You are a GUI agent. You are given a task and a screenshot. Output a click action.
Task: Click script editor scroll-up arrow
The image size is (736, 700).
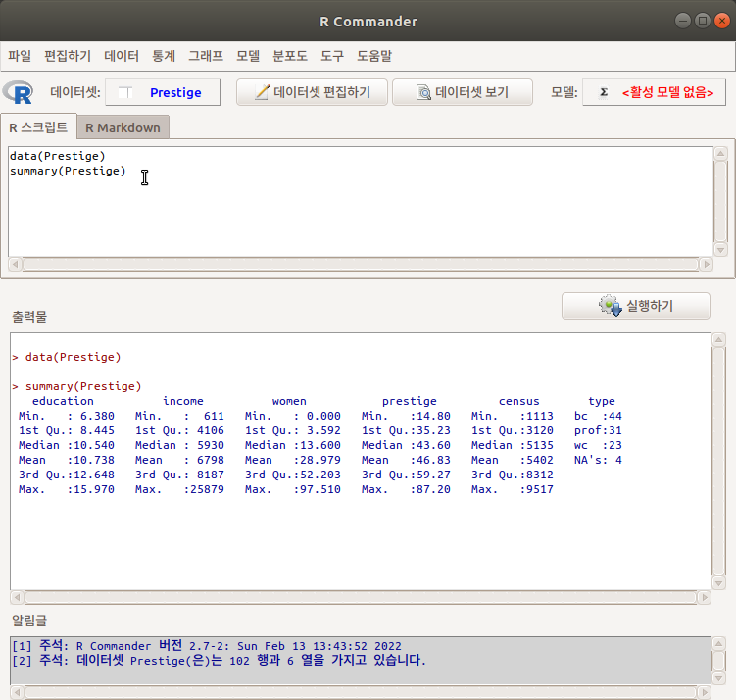coord(720,154)
